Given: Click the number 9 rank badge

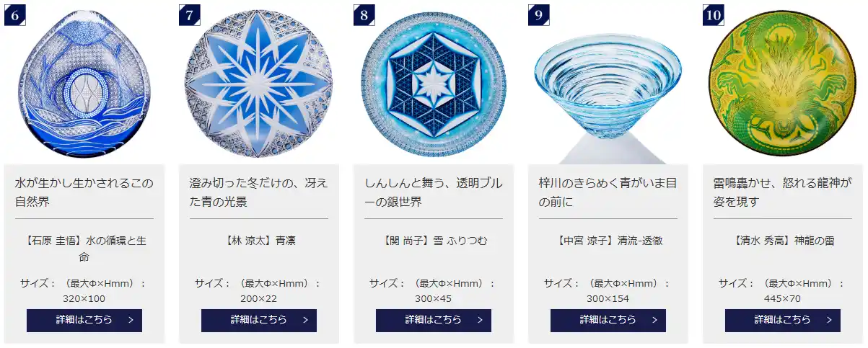Looking at the screenshot, I should (x=539, y=14).
